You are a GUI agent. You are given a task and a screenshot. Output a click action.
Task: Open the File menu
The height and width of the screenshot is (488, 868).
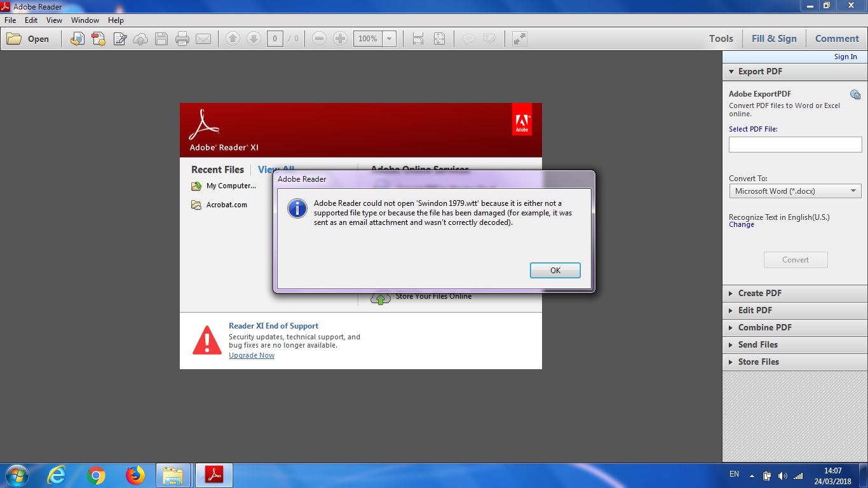[x=10, y=20]
